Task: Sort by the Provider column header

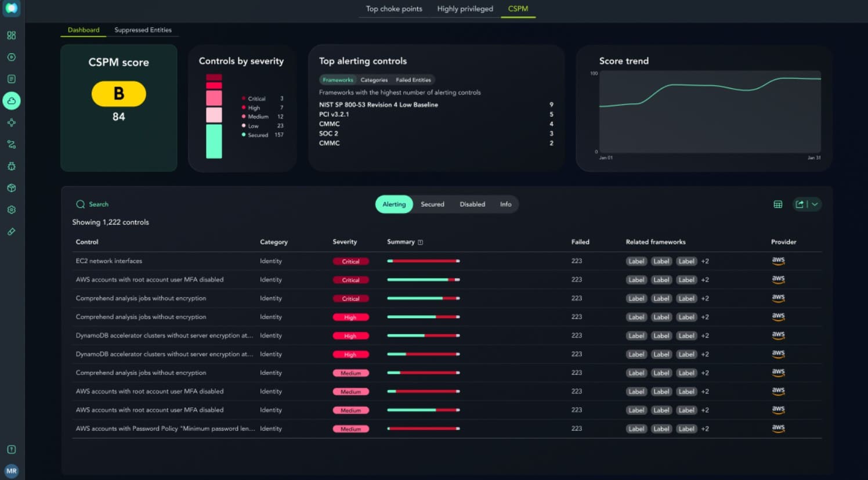Action: (783, 242)
